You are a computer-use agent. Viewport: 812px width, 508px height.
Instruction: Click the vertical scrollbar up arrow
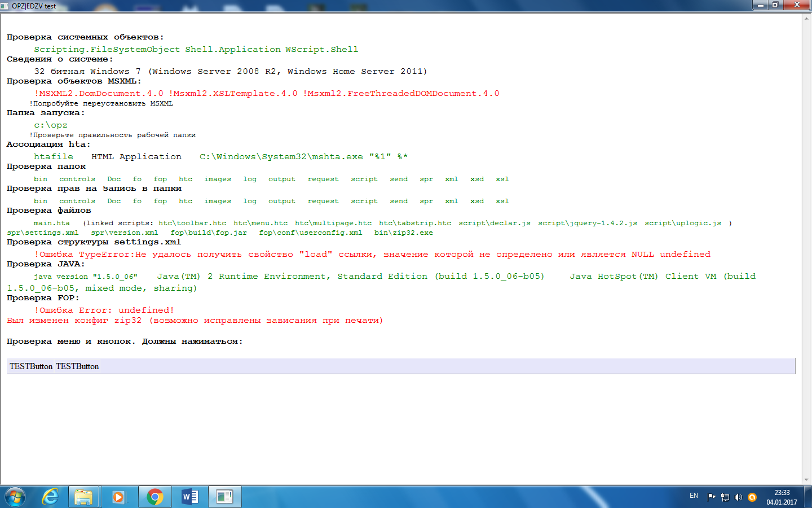coord(806,18)
